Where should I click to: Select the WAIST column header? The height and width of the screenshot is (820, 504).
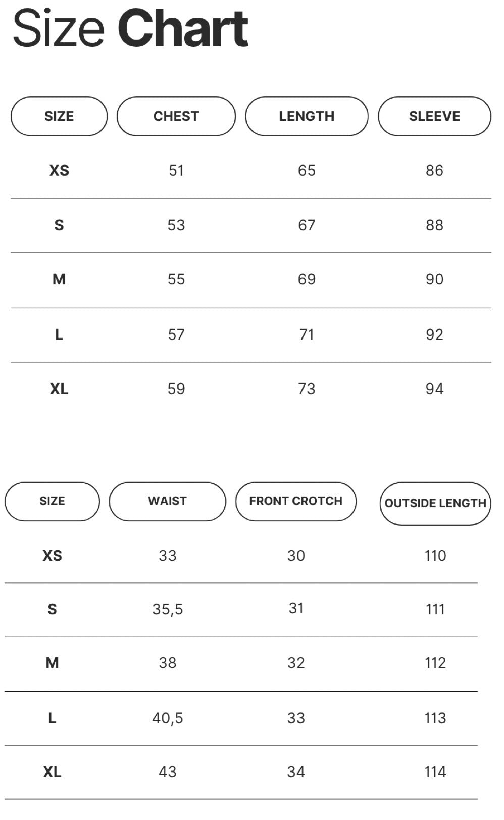[x=167, y=501]
